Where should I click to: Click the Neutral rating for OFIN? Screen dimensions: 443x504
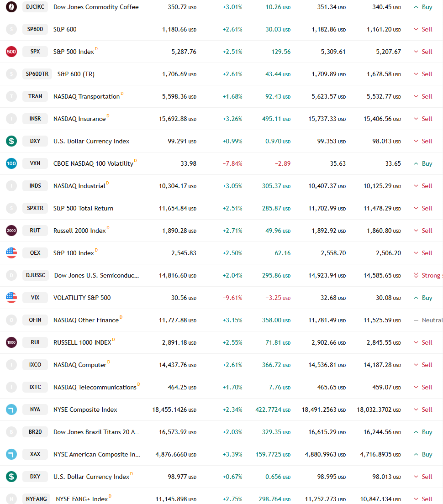[428, 320]
